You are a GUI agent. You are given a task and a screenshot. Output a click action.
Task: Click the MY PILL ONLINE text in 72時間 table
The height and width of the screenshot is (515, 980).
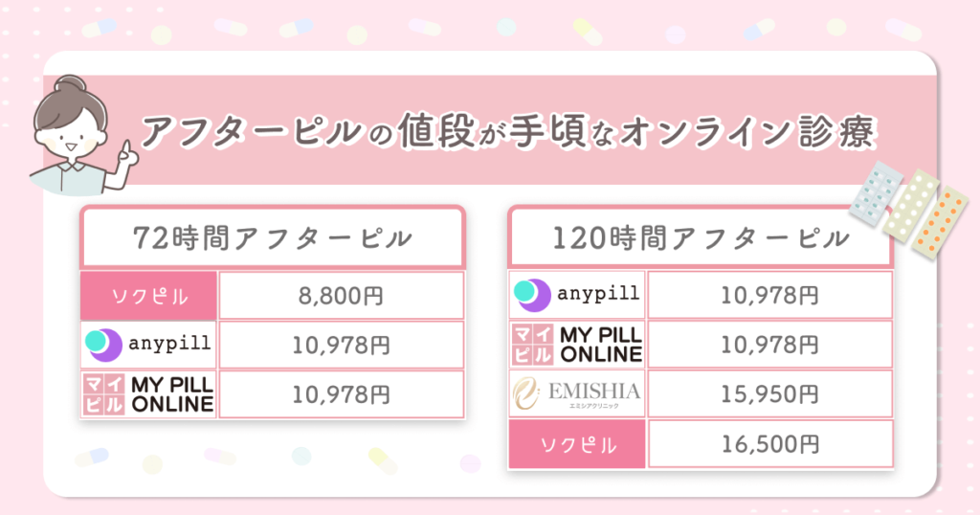pyautogui.click(x=172, y=394)
